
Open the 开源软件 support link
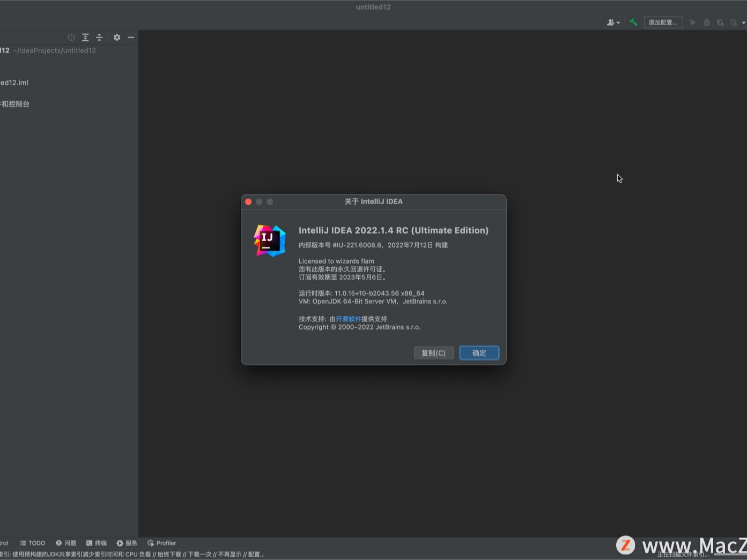348,318
